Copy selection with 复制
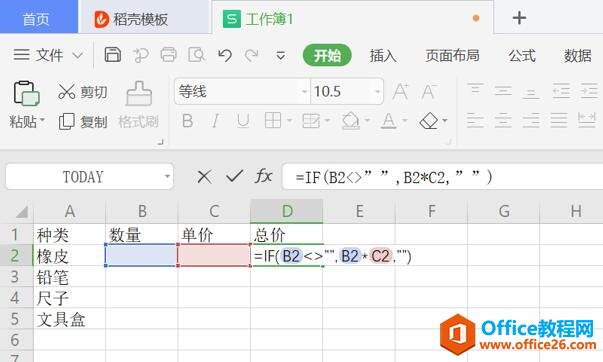The width and height of the screenshot is (603, 362). point(83,122)
